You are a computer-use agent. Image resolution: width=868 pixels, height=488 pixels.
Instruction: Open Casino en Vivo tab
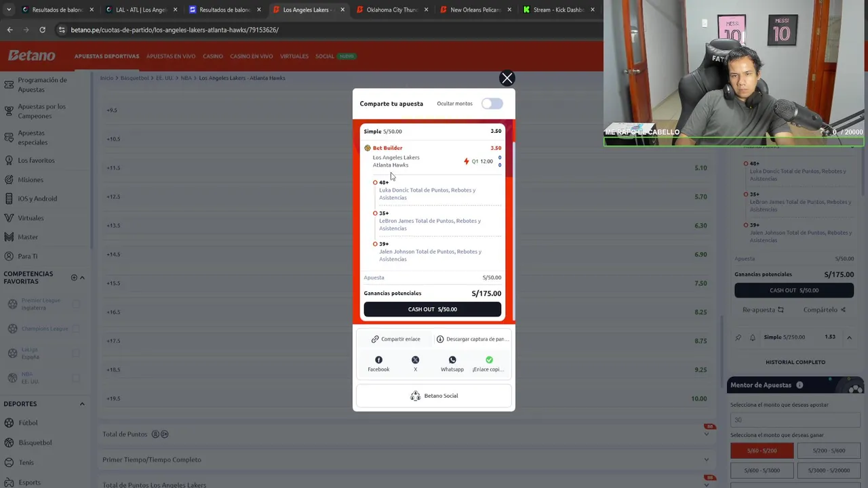tap(251, 56)
